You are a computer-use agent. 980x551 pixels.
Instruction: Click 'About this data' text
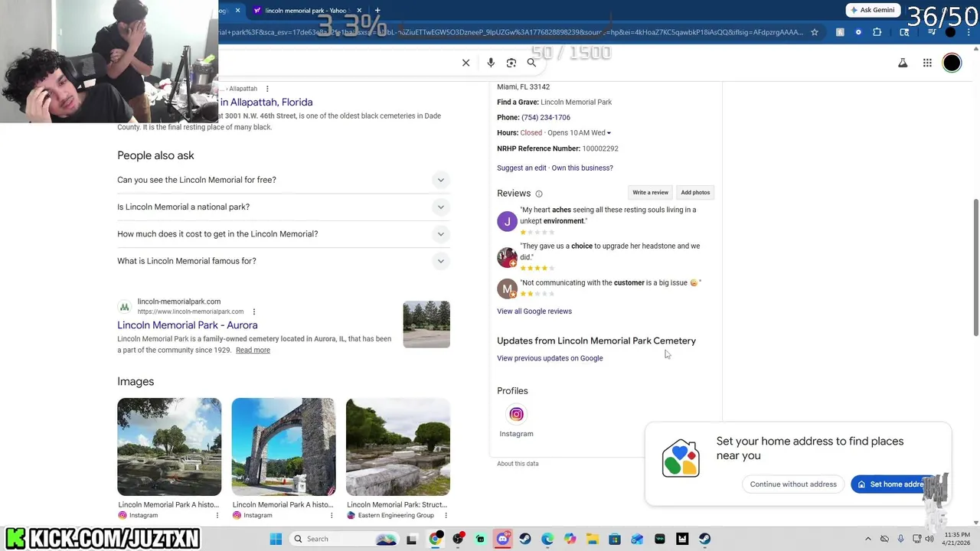pos(518,464)
